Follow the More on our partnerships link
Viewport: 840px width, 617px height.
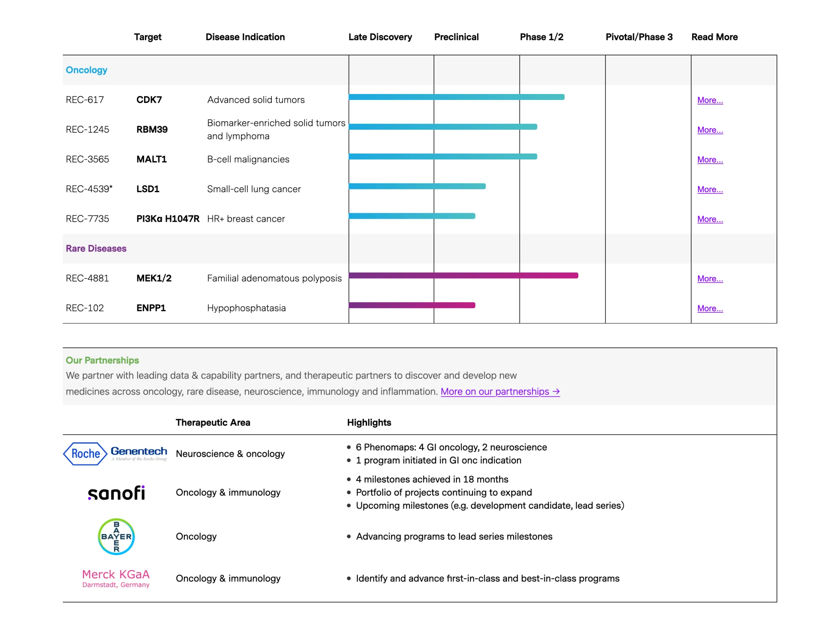(x=500, y=392)
